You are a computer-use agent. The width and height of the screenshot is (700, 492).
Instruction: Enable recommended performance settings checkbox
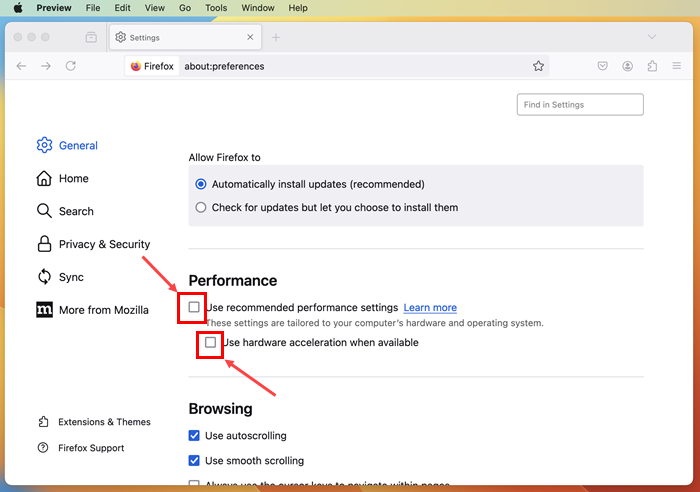[194, 307]
